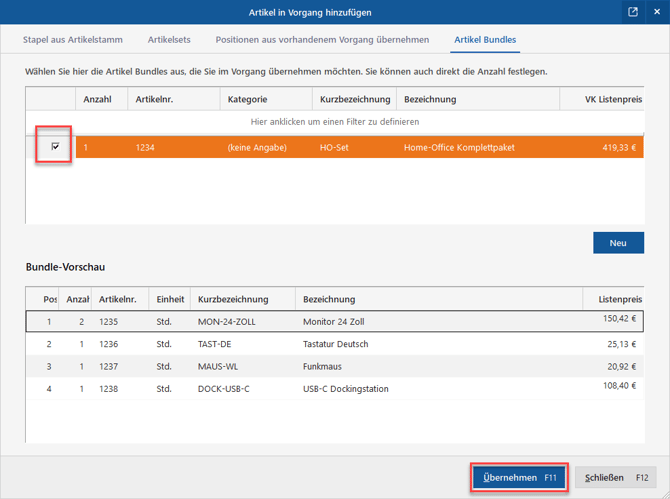Viewport: 670px width, 499px height.
Task: Select the Artikel Bundles tab
Action: (x=485, y=40)
